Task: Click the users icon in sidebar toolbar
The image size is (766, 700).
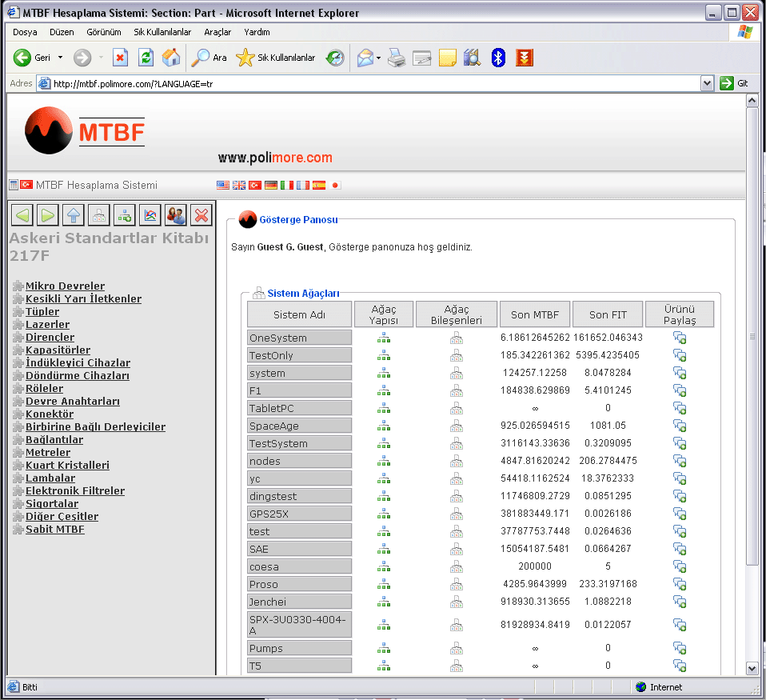Action: pyautogui.click(x=176, y=215)
